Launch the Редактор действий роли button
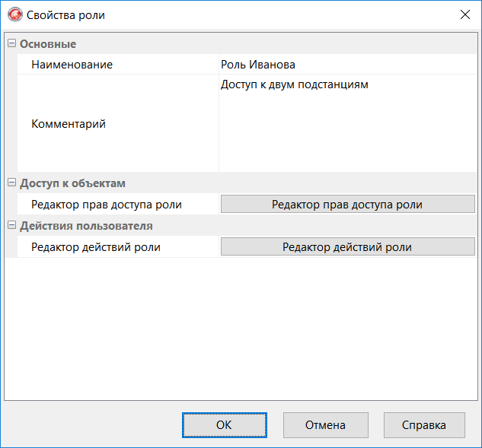Viewport: 482px width, 448px height. [347, 247]
